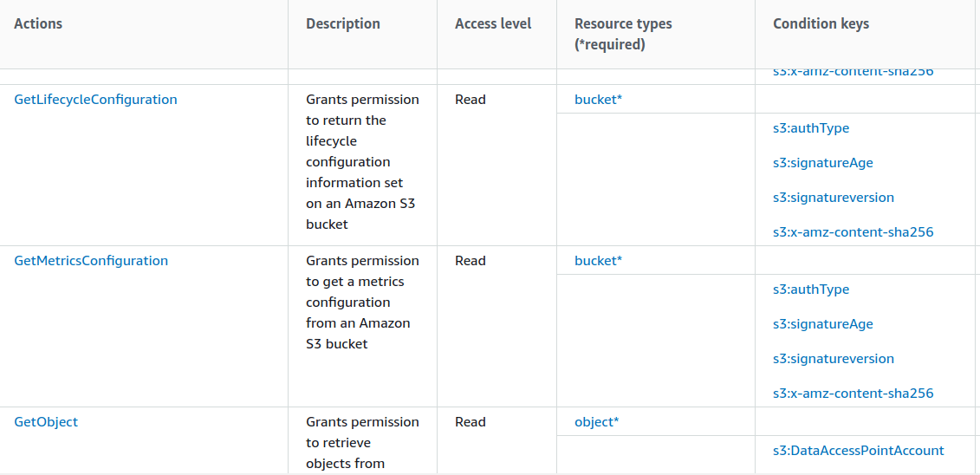Open the GetLifecycleConfiguration action link
Viewport: 980px width, 475px height.
tap(95, 100)
